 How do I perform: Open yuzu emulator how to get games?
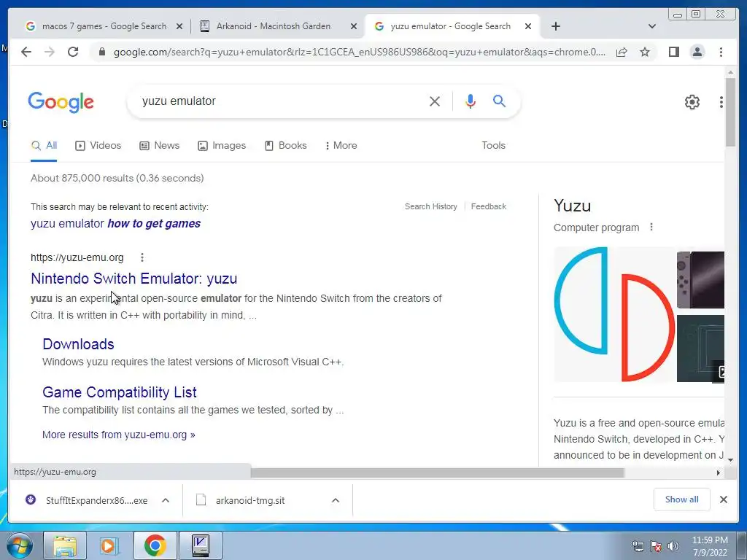[x=115, y=223]
